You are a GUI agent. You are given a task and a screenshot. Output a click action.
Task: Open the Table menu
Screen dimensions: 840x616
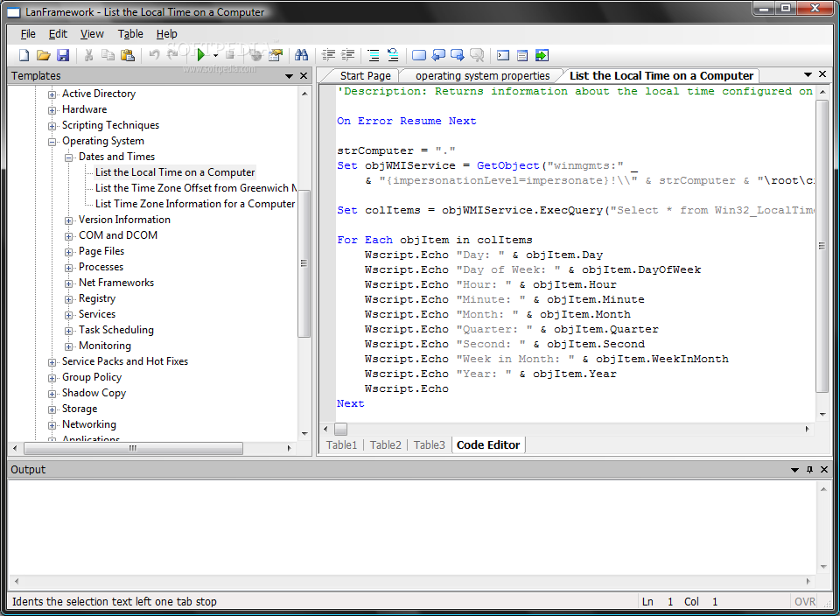(x=130, y=34)
